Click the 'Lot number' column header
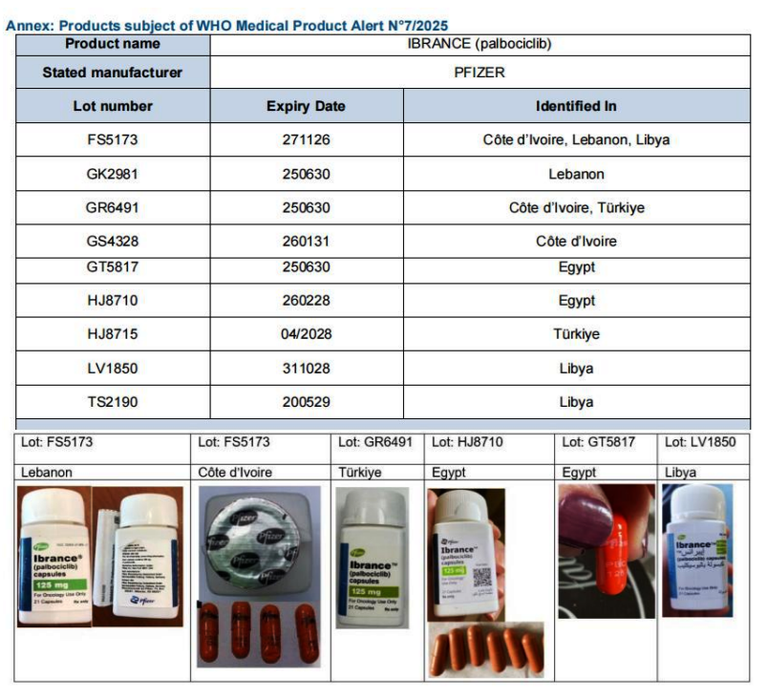The width and height of the screenshot is (766, 700). coord(113,106)
